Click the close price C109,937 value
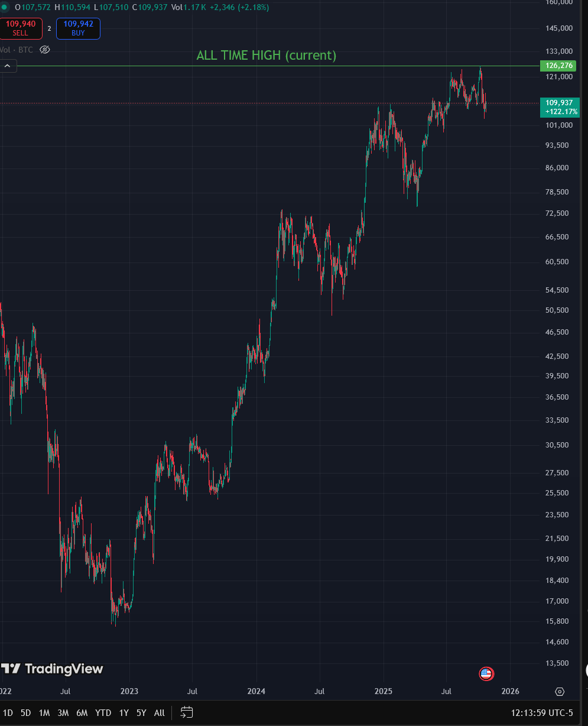The height and width of the screenshot is (726, 588). [x=151, y=8]
